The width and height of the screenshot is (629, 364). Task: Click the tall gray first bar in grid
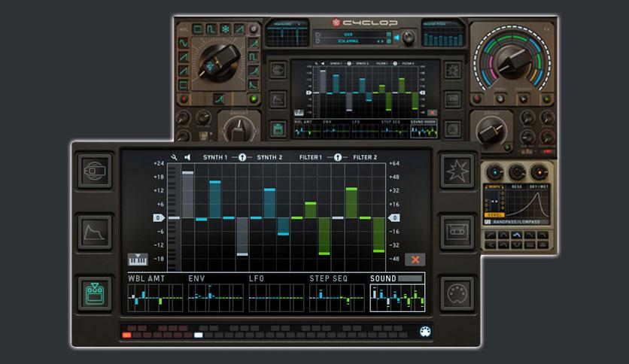188,195
